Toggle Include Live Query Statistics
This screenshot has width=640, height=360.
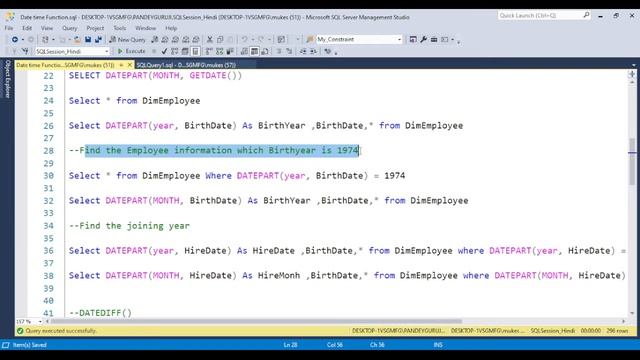pos(220,51)
